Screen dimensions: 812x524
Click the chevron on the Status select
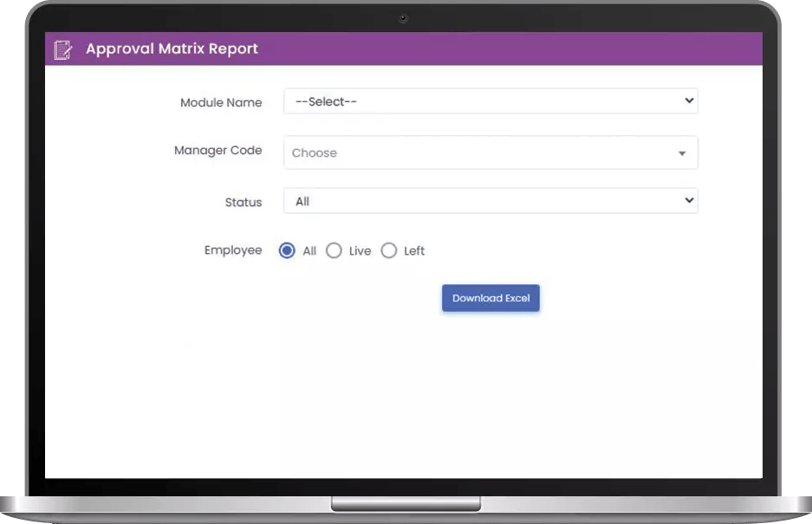coord(689,201)
